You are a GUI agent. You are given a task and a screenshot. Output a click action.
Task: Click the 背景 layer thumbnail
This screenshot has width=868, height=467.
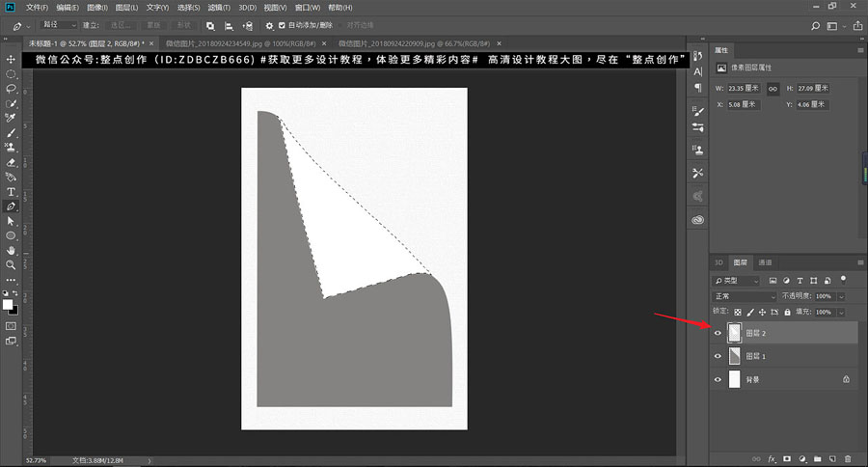[x=734, y=379]
